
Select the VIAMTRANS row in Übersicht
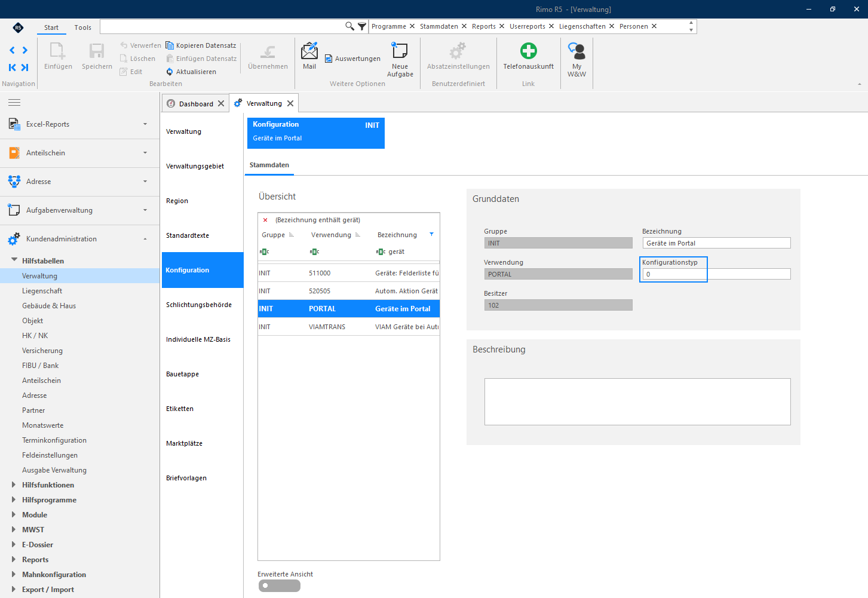tap(349, 327)
